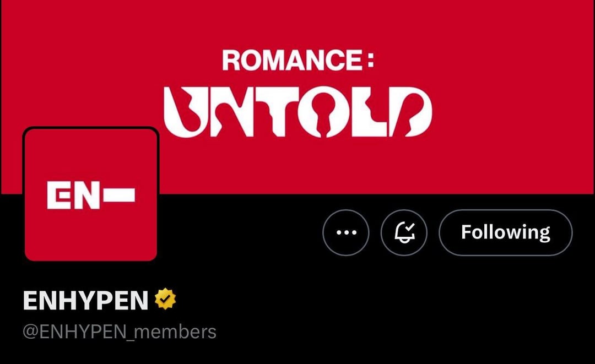Tap the black check in the gold badge
Image resolution: width=595 pixels, height=364 pixels.
165,299
